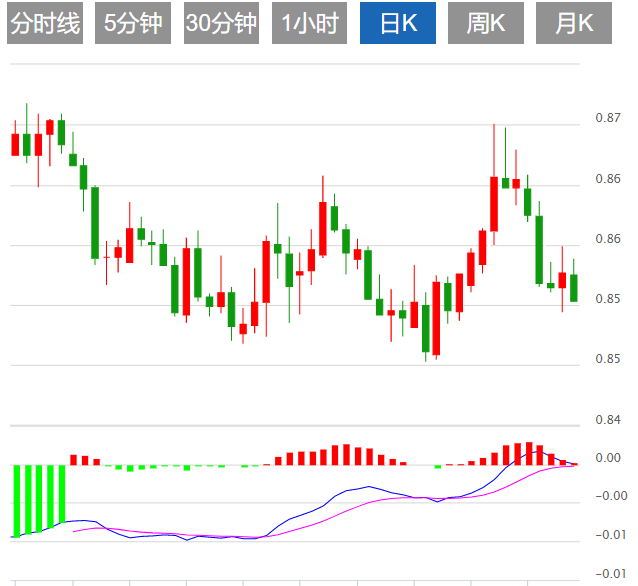
Task: Open the 1小时 chart tab
Action: point(310,23)
